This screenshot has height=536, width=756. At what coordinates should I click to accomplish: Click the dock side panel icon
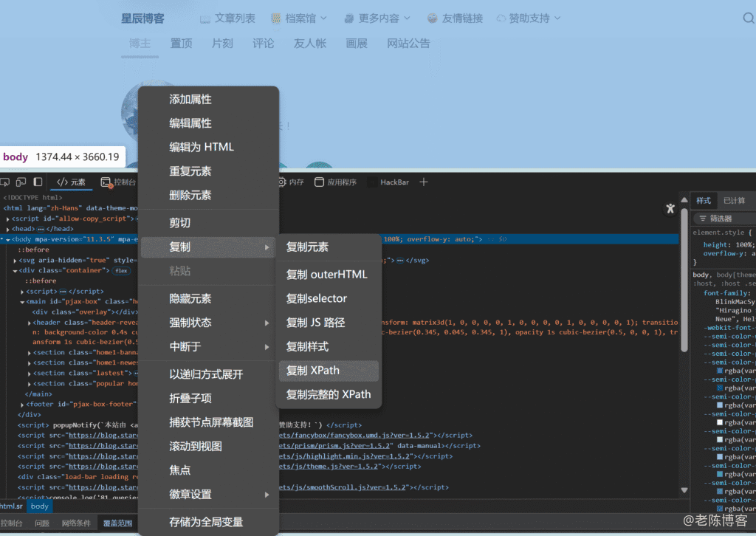point(38,182)
